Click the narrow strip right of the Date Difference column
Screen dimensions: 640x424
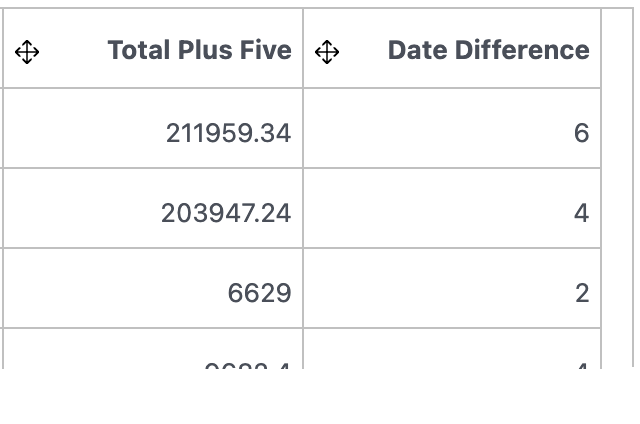point(616,188)
